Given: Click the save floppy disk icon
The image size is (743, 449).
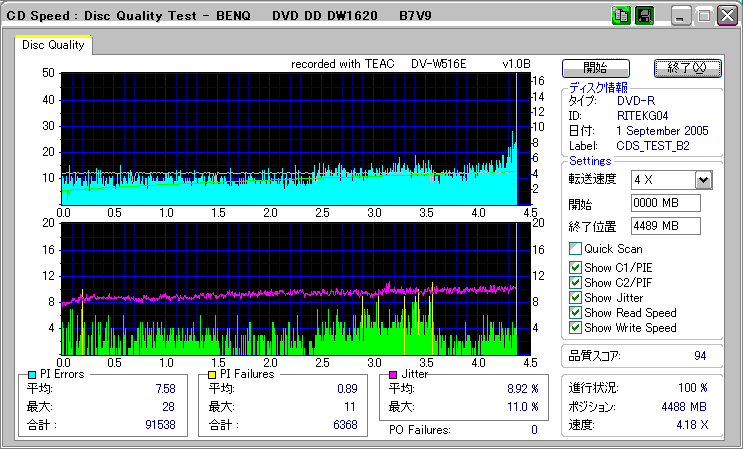Looking at the screenshot, I should point(644,16).
